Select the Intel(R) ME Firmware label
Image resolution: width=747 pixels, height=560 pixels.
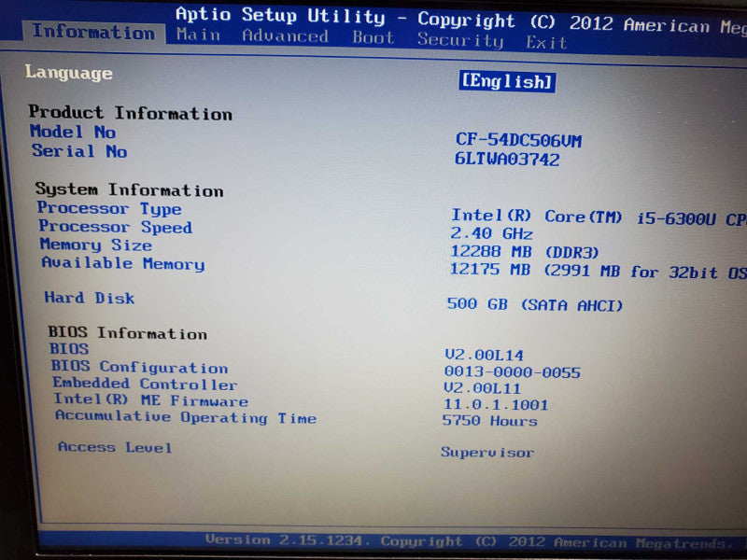coord(151,400)
